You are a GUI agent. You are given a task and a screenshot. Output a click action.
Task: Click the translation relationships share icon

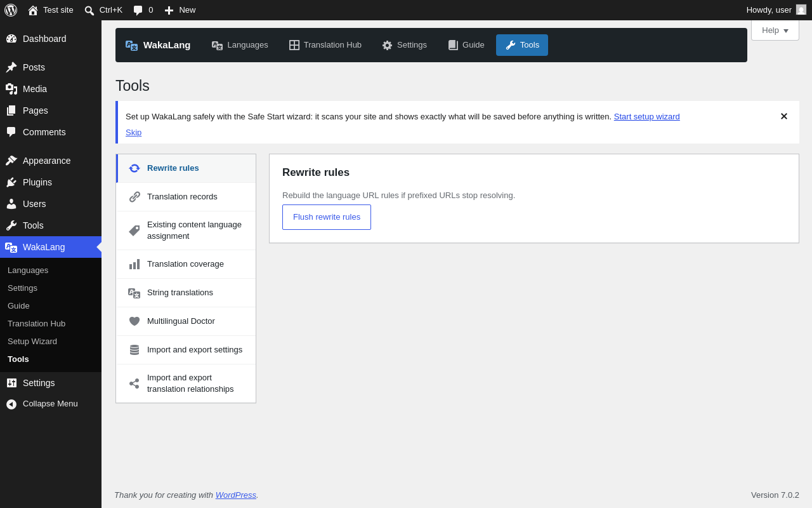coord(134,384)
